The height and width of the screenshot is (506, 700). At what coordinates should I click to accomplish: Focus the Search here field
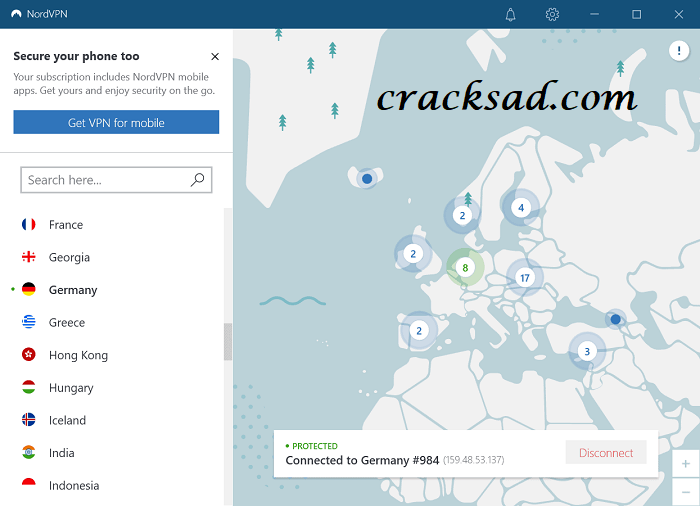(x=116, y=180)
